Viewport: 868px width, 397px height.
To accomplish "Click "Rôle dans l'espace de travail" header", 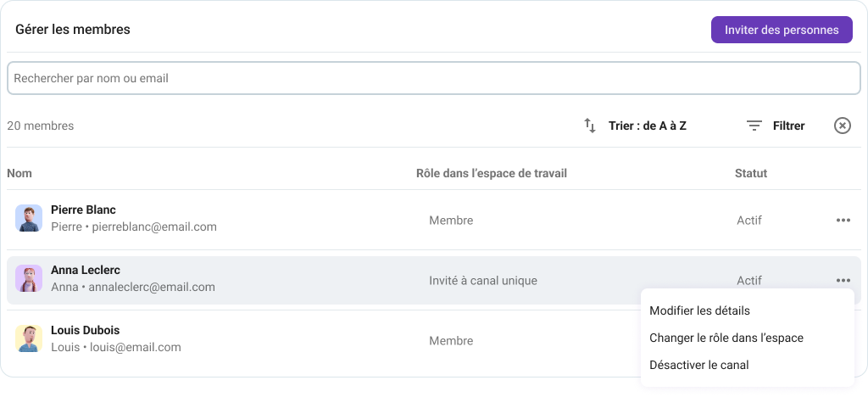I will click(x=491, y=173).
